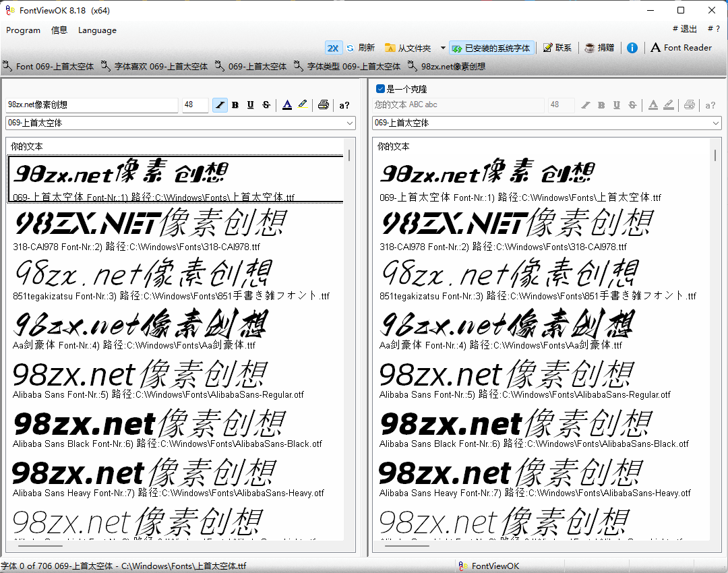The width and height of the screenshot is (728, 573).
Task: Click the # 退出 exit item
Action: click(x=684, y=29)
